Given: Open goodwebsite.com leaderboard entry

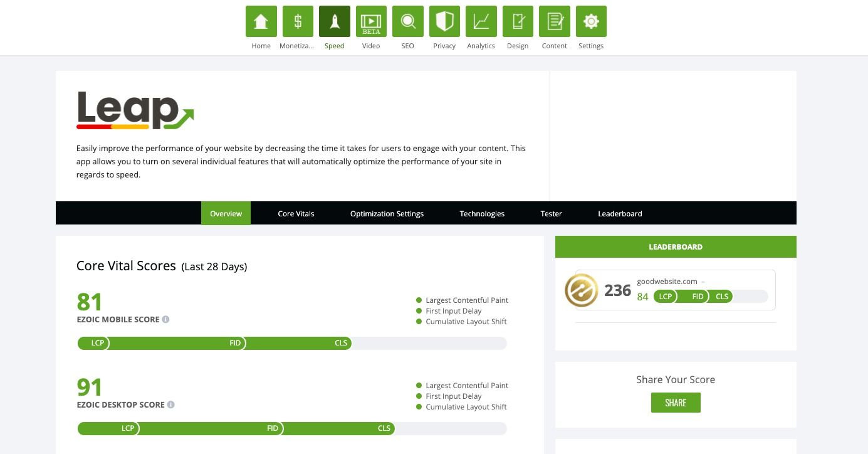Looking at the screenshot, I should (x=667, y=282).
